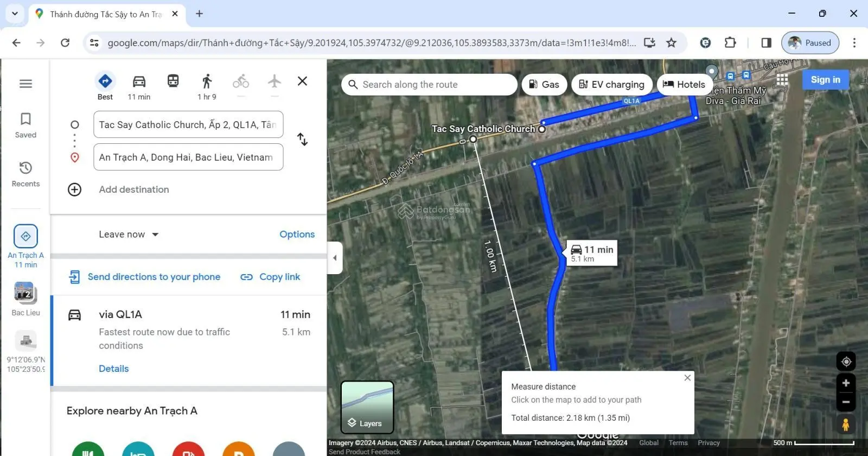Screen dimensions: 868x456
Task: Open the Terms link
Action: click(678, 443)
